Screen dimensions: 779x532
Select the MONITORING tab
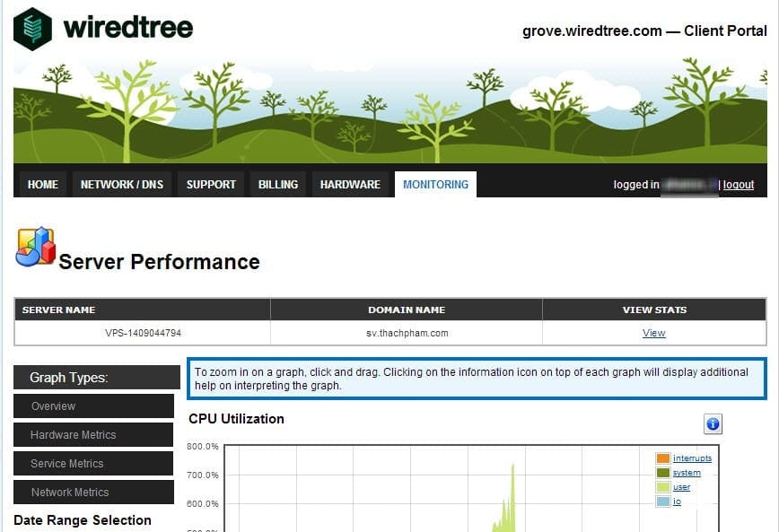click(x=435, y=184)
